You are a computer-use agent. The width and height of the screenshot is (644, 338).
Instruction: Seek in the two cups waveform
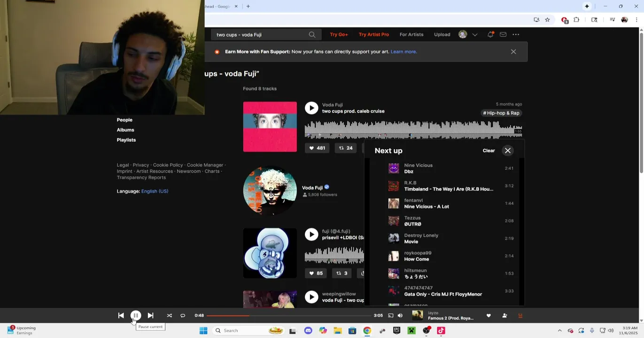click(413, 130)
